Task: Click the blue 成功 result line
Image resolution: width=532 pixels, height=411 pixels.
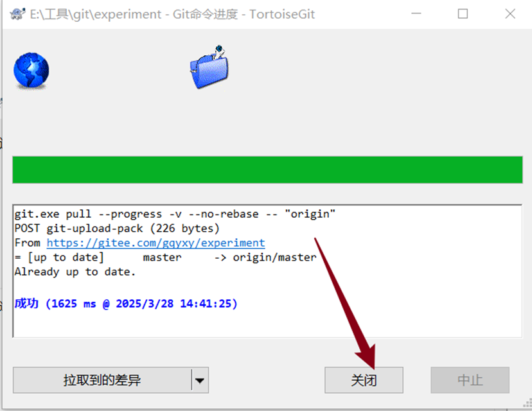Action: click(x=126, y=304)
